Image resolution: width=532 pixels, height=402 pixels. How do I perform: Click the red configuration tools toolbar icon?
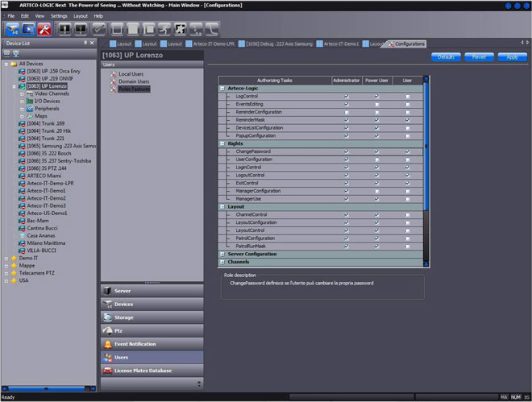pyautogui.click(x=44, y=29)
